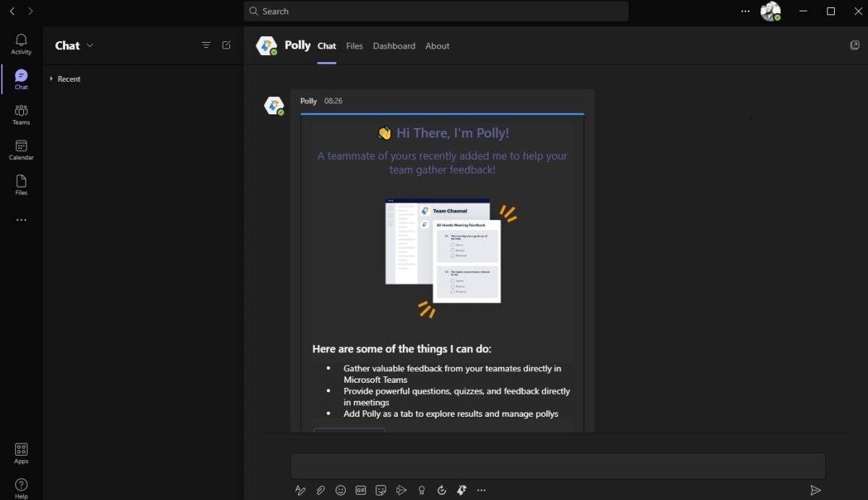Expand text formatting options for the message
The height and width of the screenshot is (500, 868).
[300, 490]
